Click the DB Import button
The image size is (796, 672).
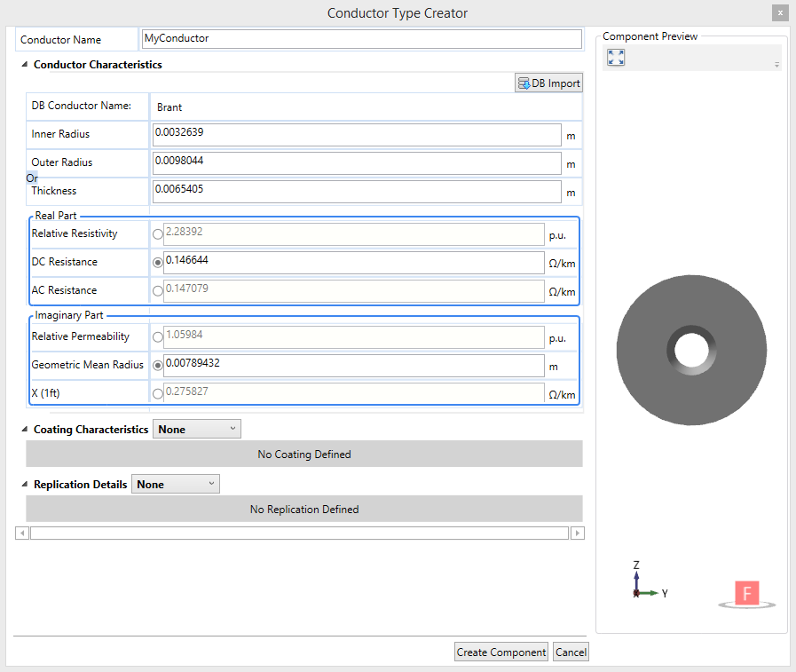pyautogui.click(x=548, y=83)
